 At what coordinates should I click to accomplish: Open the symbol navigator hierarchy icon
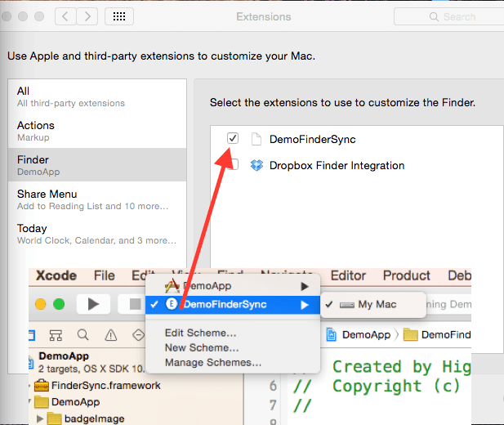click(56, 335)
